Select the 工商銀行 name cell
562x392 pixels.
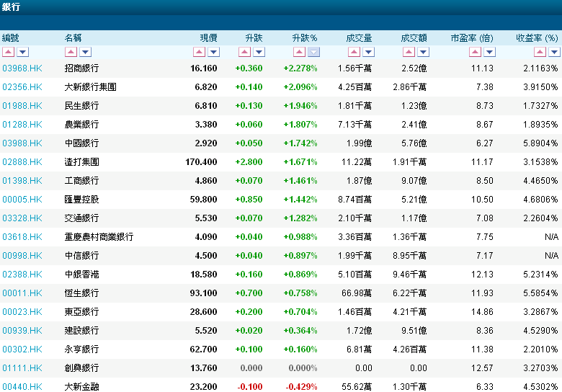81,181
